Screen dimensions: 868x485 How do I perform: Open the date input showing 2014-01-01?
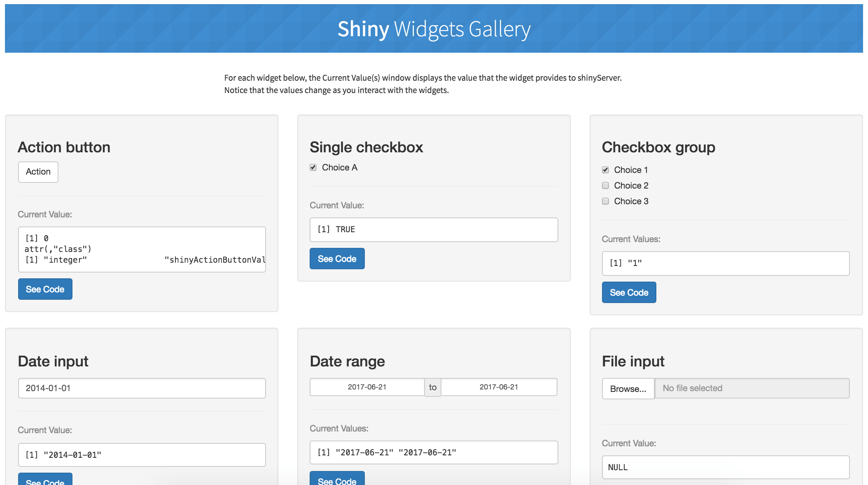click(141, 387)
